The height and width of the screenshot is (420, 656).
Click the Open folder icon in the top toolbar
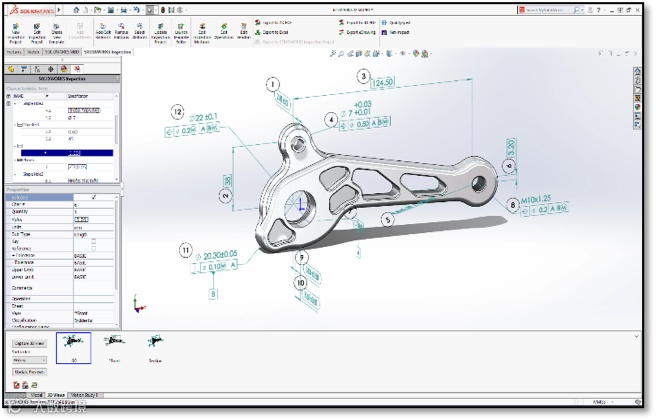[x=97, y=10]
